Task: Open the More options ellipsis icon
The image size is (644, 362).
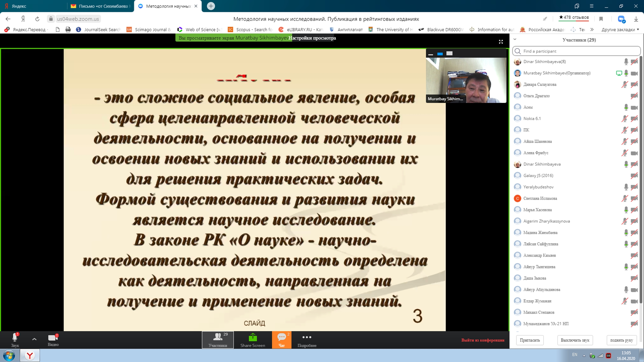Action: point(307,337)
